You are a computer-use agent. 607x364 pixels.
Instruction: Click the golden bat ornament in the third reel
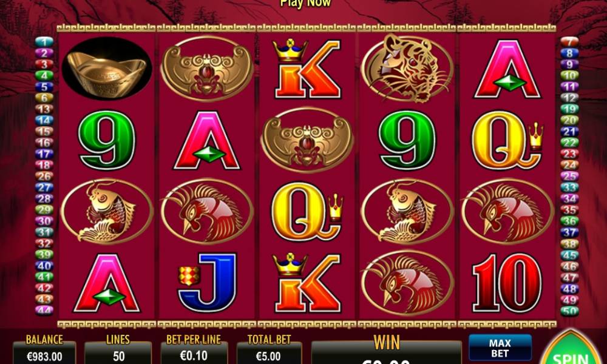[x=307, y=140]
